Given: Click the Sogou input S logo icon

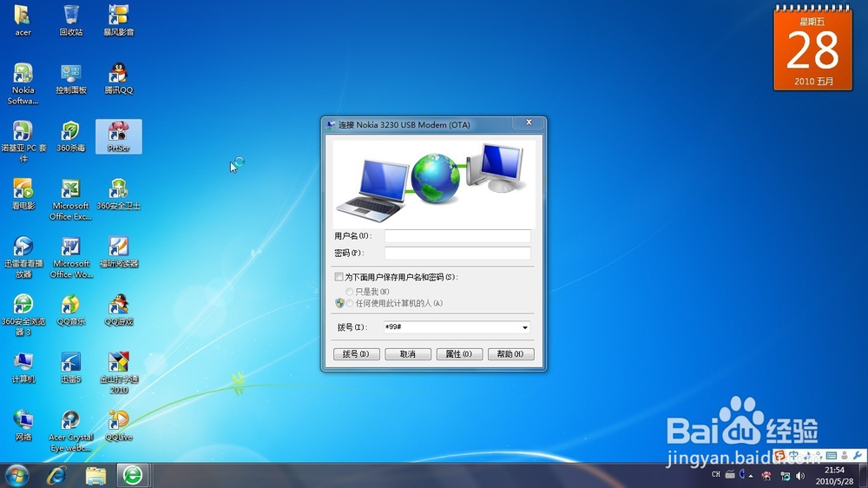Looking at the screenshot, I should (x=779, y=455).
